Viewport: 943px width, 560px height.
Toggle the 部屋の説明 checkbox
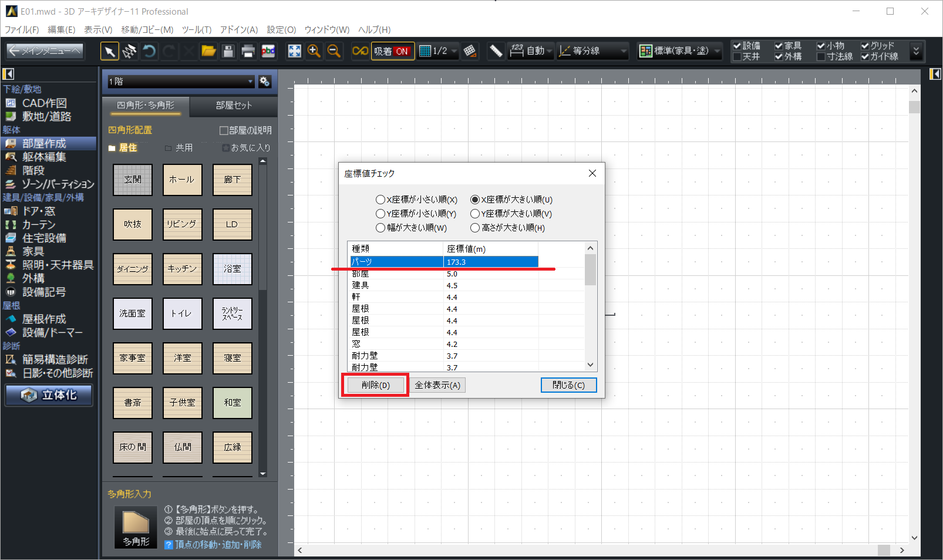(224, 130)
